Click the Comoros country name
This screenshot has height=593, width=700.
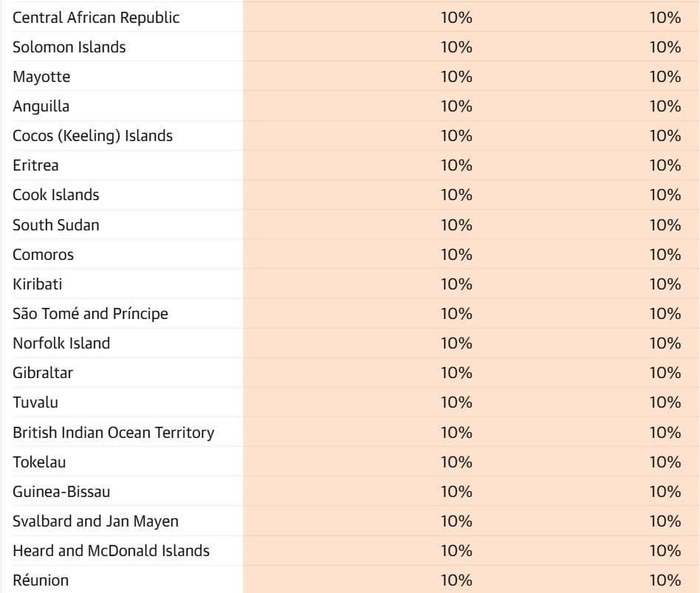(x=43, y=255)
